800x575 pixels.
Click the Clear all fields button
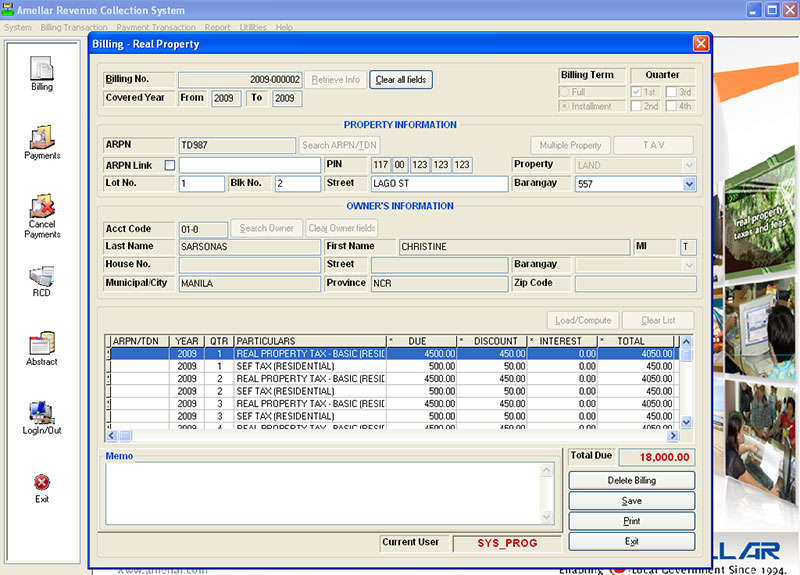tap(401, 80)
